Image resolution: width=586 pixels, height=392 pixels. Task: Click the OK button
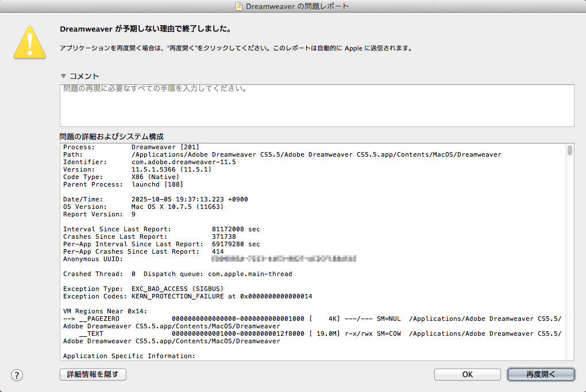pyautogui.click(x=467, y=374)
